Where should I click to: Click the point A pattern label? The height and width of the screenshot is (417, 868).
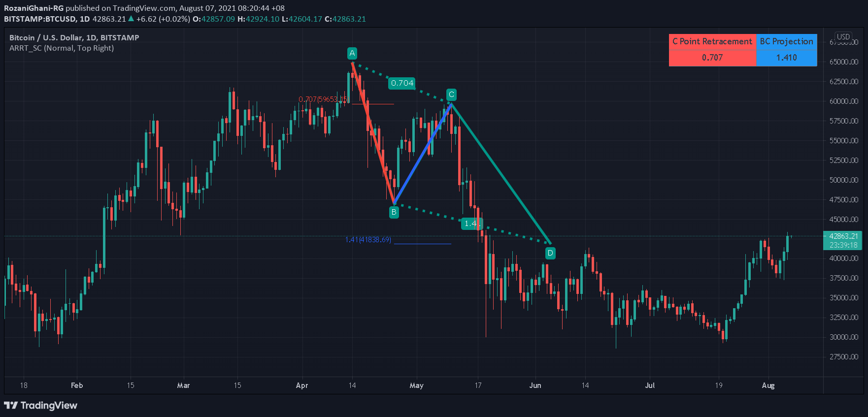(352, 53)
